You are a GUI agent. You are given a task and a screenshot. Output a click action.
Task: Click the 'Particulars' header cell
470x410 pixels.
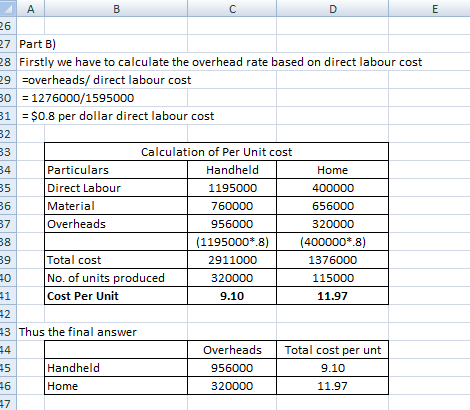pos(116,170)
